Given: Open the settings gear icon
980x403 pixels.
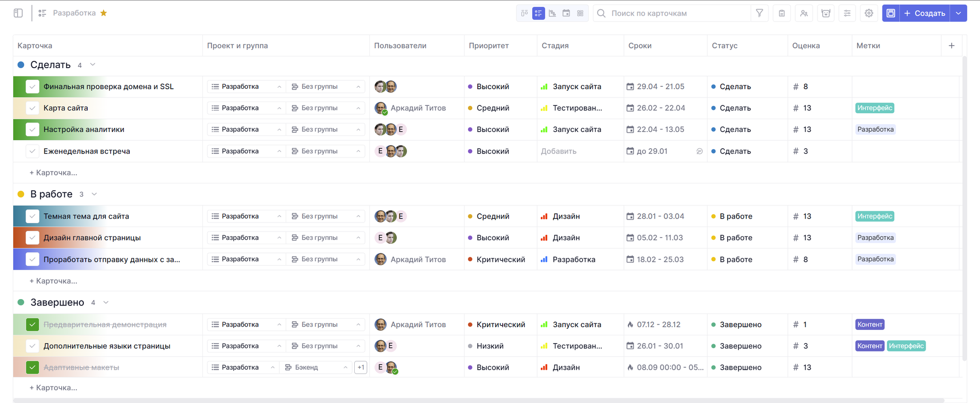Looking at the screenshot, I should [x=869, y=13].
